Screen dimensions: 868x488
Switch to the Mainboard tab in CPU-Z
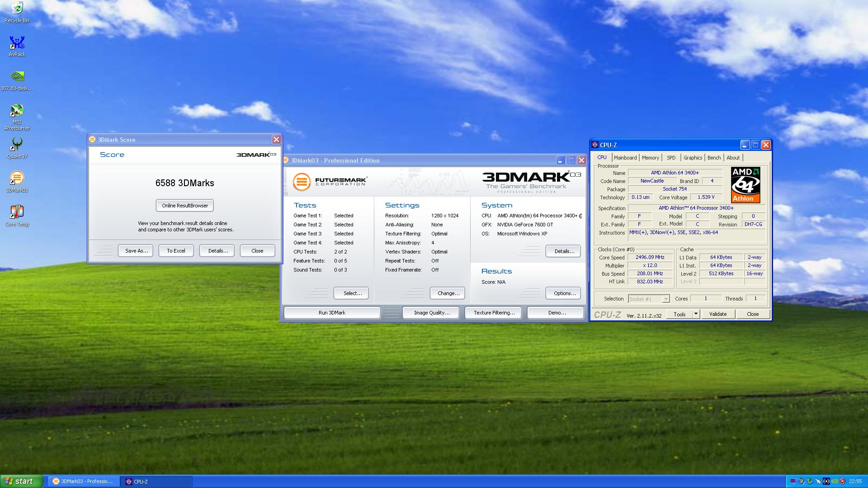point(625,158)
